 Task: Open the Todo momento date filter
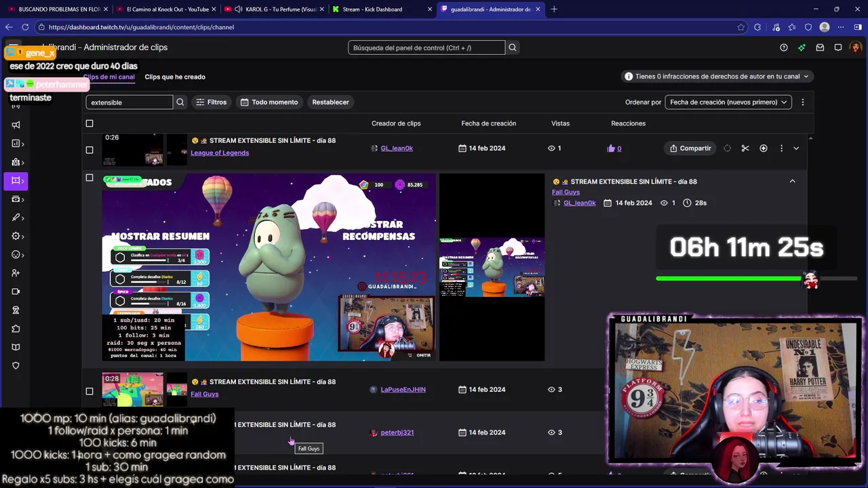point(269,102)
